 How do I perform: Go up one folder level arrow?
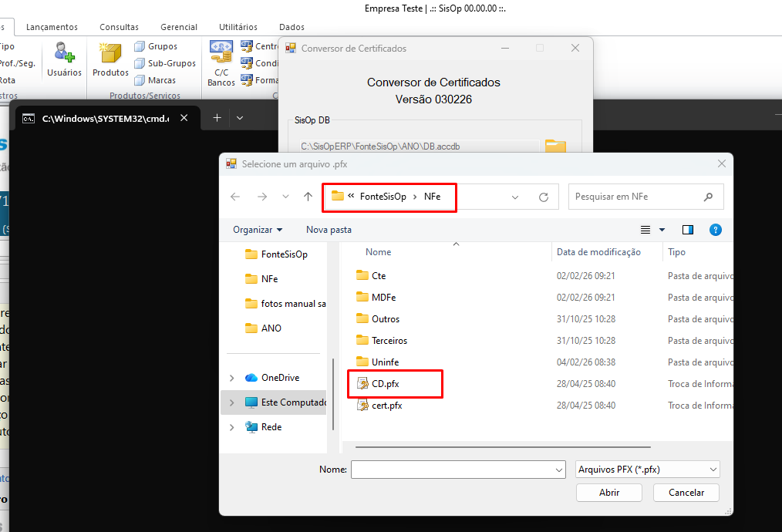(x=308, y=197)
